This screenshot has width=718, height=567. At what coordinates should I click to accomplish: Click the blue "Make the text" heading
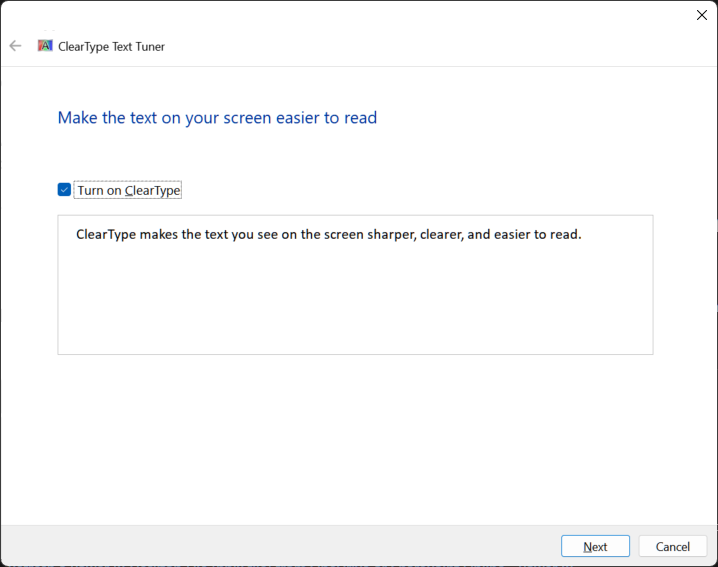[x=217, y=118]
